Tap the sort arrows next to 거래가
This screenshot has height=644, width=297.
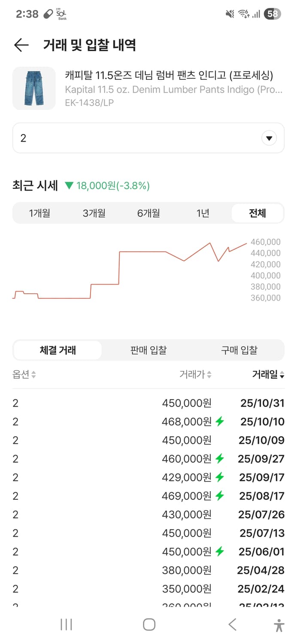[x=209, y=374]
